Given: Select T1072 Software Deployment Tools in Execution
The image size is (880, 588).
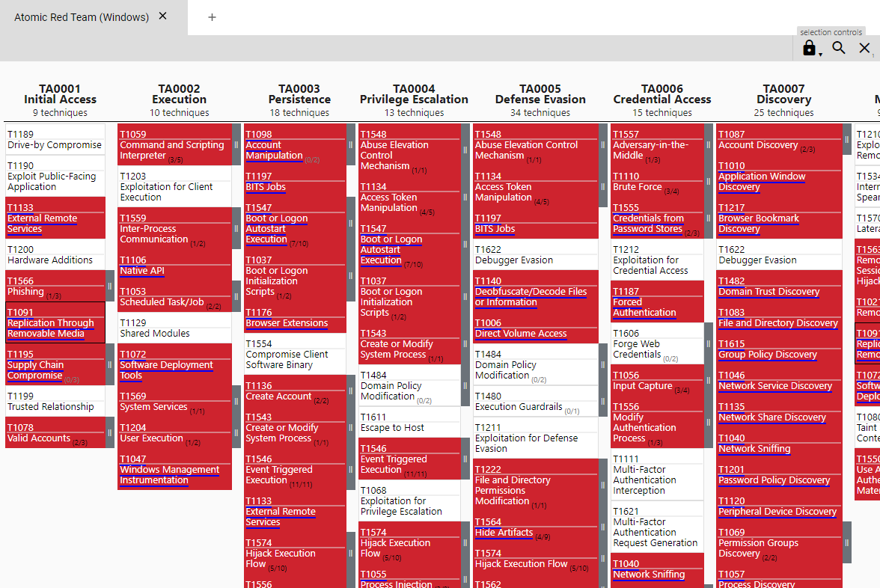Looking at the screenshot, I should (x=174, y=365).
